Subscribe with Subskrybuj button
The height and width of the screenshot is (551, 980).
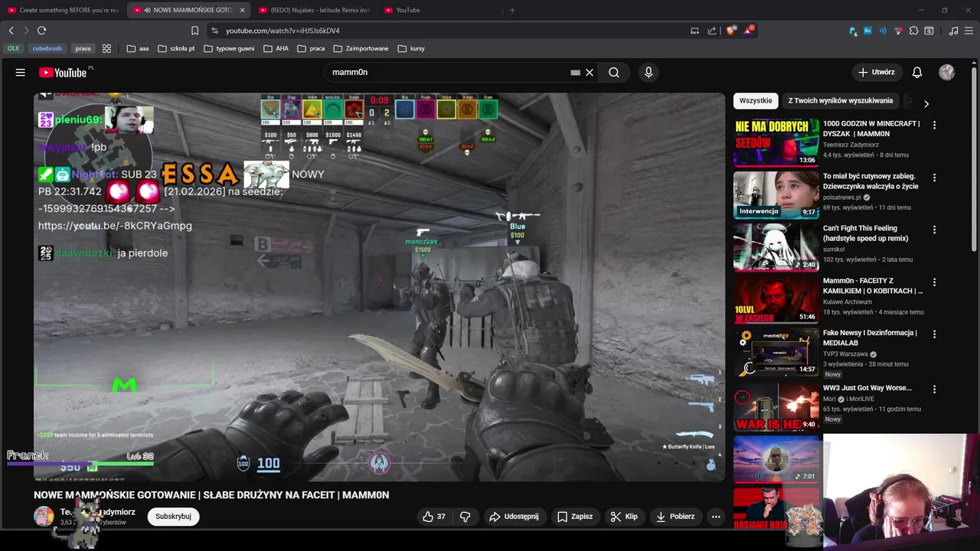tap(173, 517)
